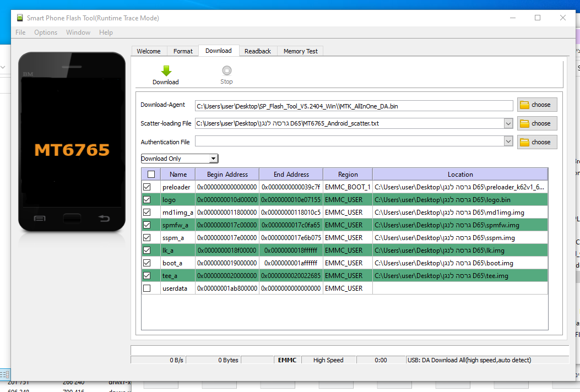Uncheck the preloader partition checkbox
Image resolution: width=580 pixels, height=392 pixels.
(x=147, y=187)
